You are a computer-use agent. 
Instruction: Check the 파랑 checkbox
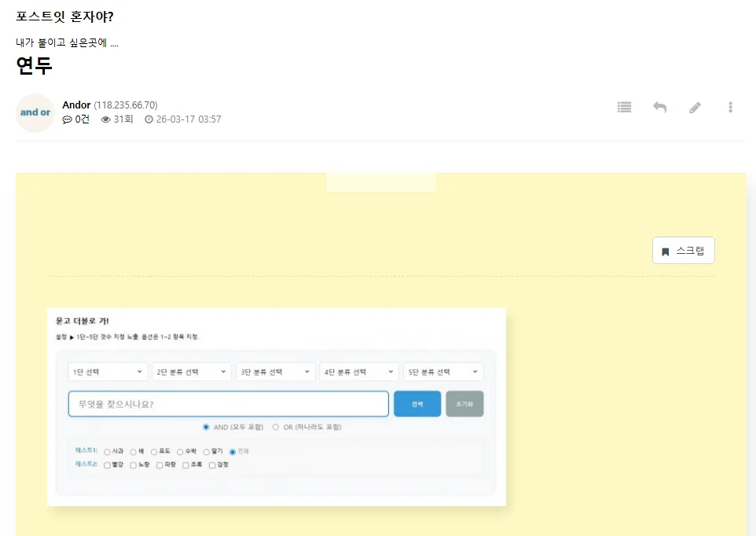(x=159, y=465)
